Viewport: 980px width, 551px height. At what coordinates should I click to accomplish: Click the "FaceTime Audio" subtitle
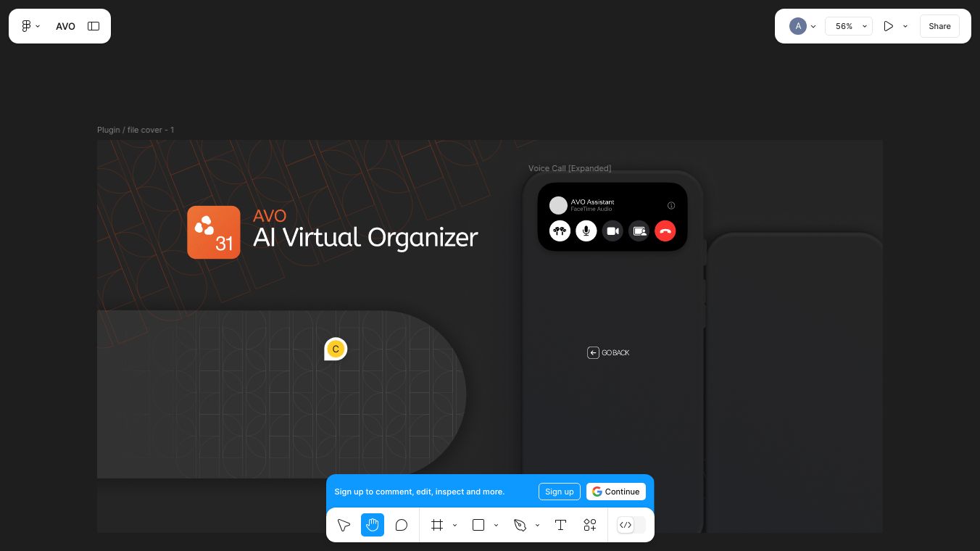pyautogui.click(x=592, y=209)
